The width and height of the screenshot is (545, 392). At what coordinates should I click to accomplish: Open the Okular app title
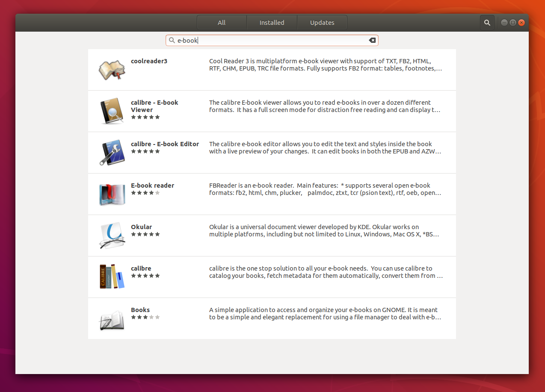tap(141, 227)
